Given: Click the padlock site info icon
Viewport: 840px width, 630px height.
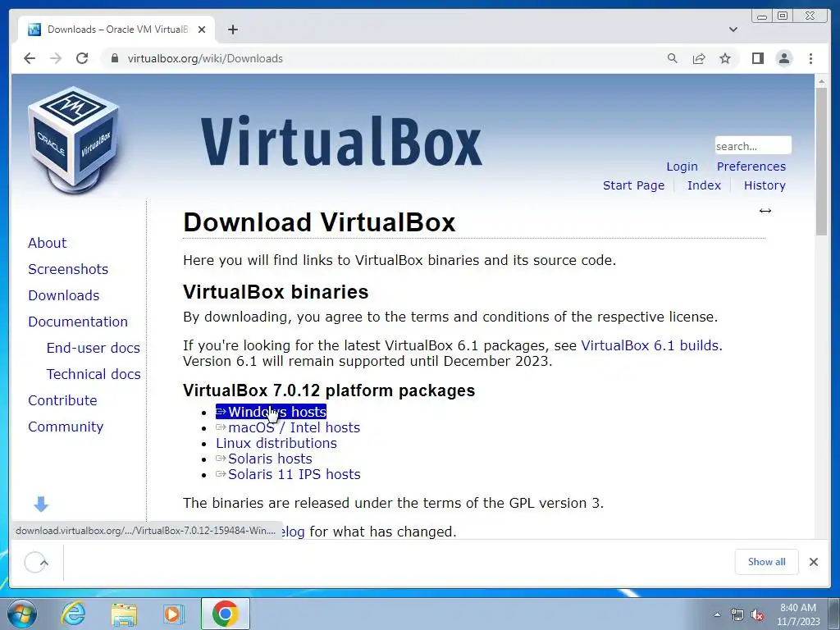Looking at the screenshot, I should 114,58.
